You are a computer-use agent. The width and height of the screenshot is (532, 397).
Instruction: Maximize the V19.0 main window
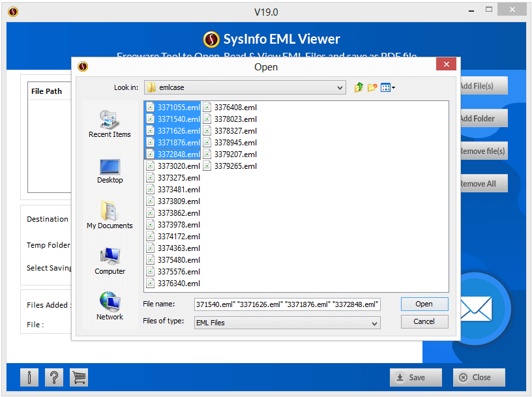[x=489, y=10]
